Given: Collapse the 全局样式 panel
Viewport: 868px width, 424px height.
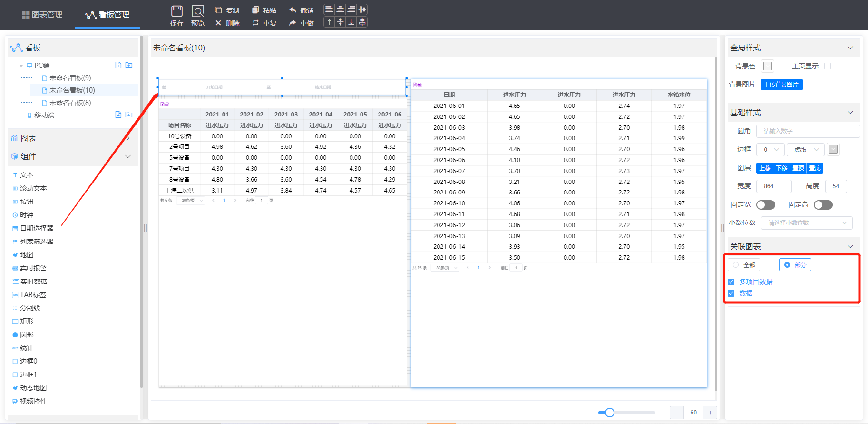Looking at the screenshot, I should pos(850,48).
